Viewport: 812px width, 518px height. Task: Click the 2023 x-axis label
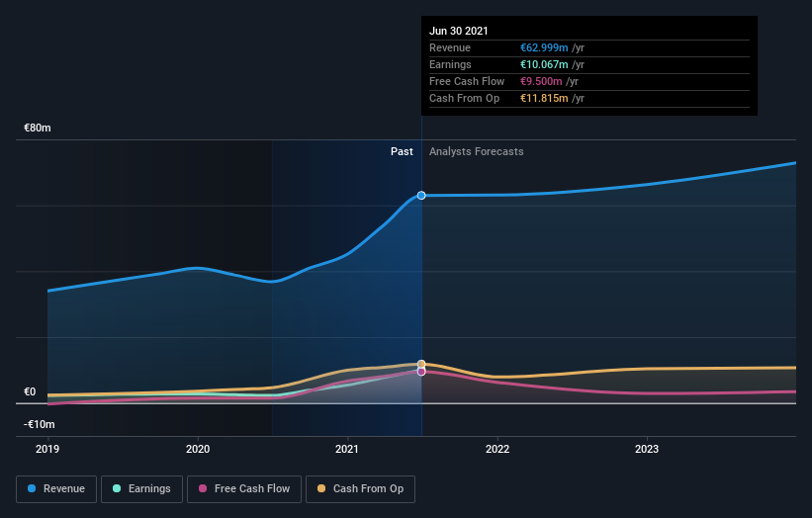click(x=647, y=449)
